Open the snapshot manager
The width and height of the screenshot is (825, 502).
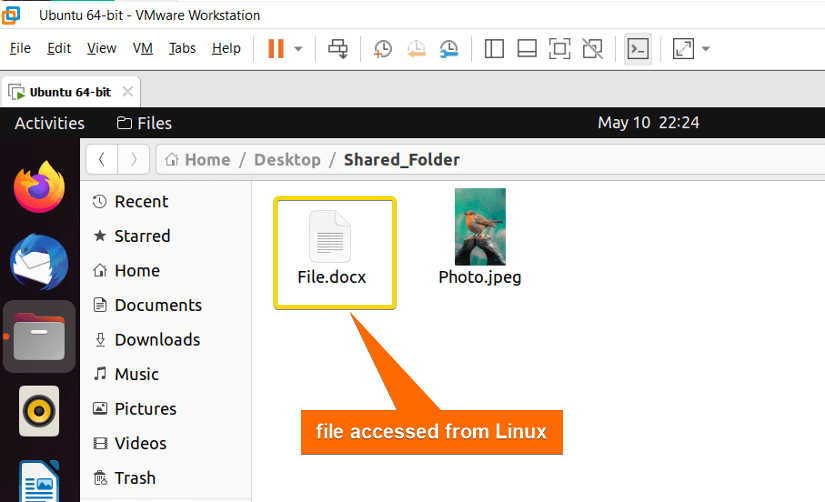(449, 49)
